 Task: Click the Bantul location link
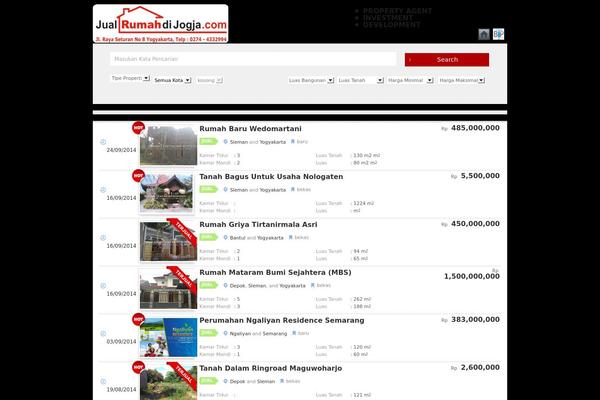pyautogui.click(x=237, y=238)
